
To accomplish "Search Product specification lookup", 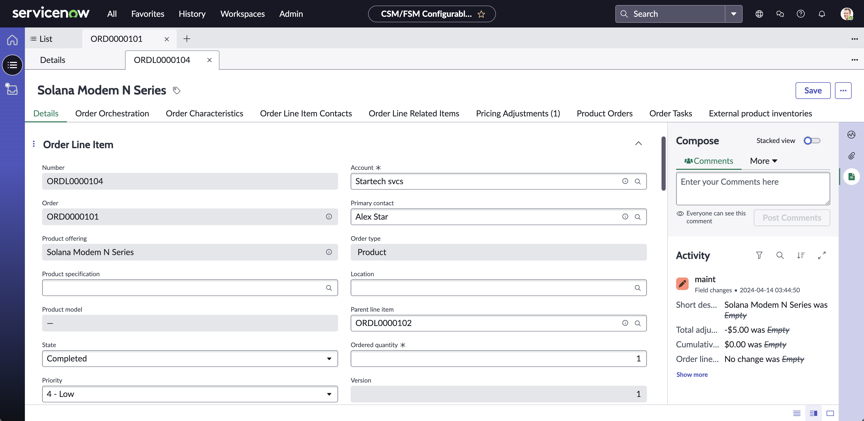I will [329, 288].
